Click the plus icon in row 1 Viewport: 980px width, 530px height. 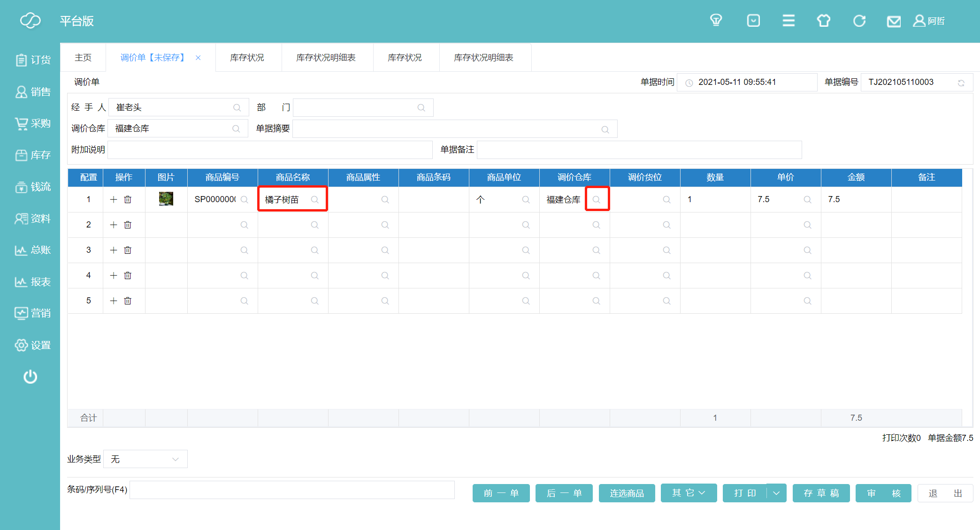[x=114, y=199]
